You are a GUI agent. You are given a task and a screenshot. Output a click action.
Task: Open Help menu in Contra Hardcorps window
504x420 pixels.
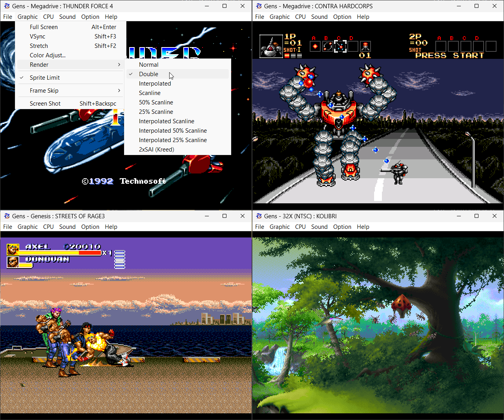point(363,16)
